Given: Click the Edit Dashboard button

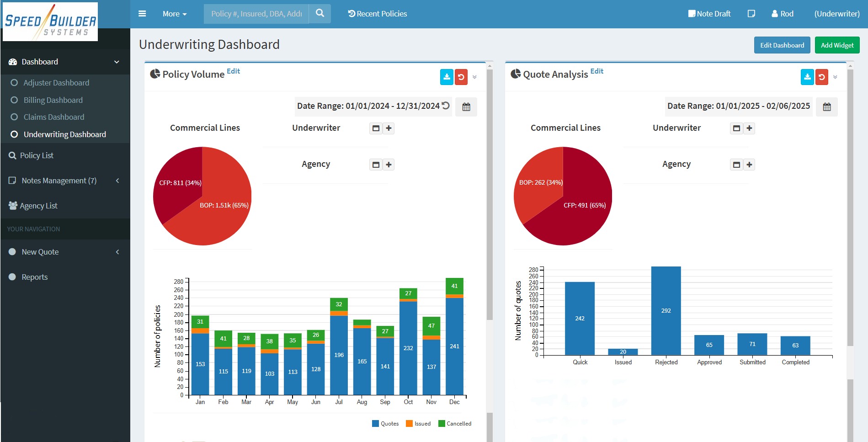Looking at the screenshot, I should point(782,45).
